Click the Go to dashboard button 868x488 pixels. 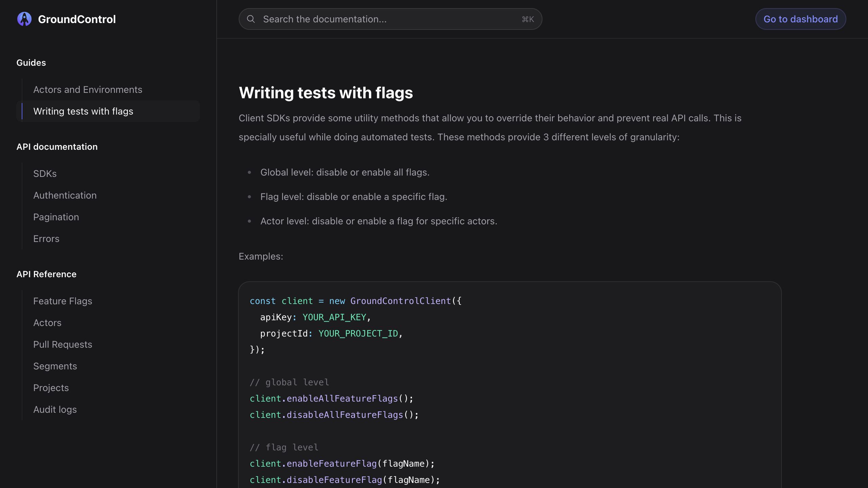[801, 19]
